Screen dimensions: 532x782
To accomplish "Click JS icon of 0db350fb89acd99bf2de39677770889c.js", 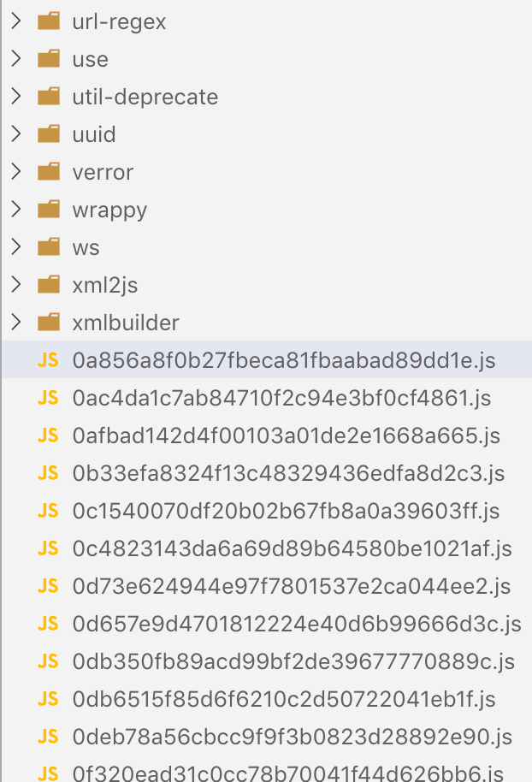I will tap(49, 661).
